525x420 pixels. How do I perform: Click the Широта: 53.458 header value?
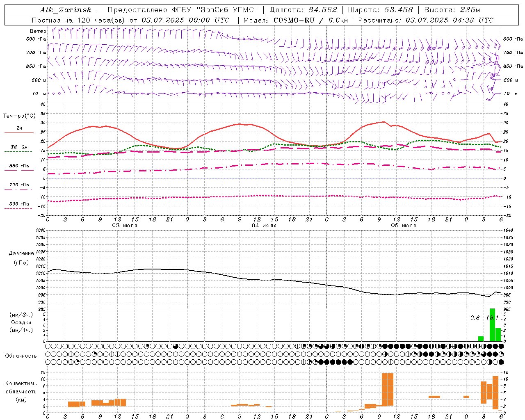pos(380,10)
